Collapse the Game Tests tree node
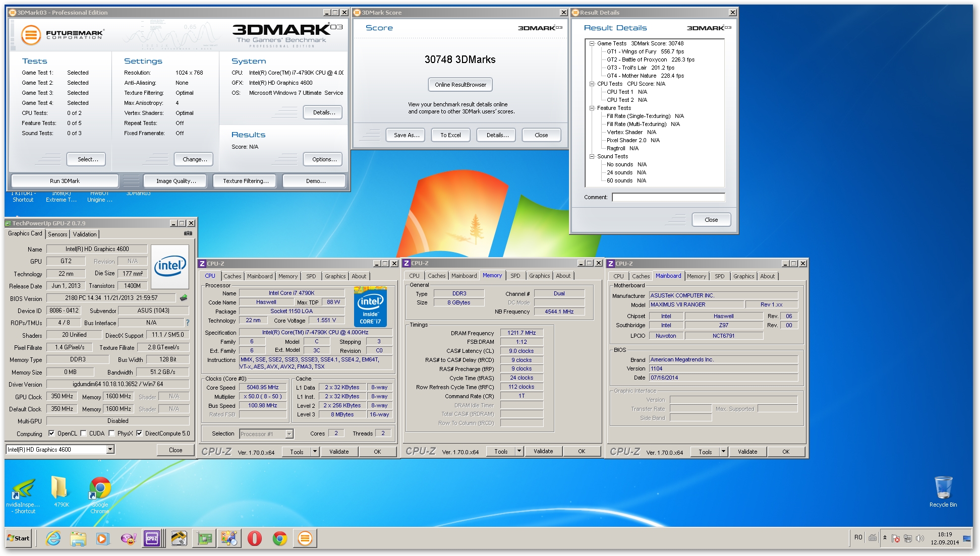 [592, 43]
